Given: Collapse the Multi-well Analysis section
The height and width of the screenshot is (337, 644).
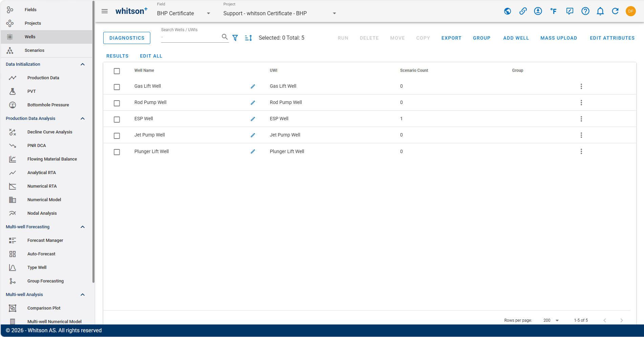Looking at the screenshot, I should 83,295.
